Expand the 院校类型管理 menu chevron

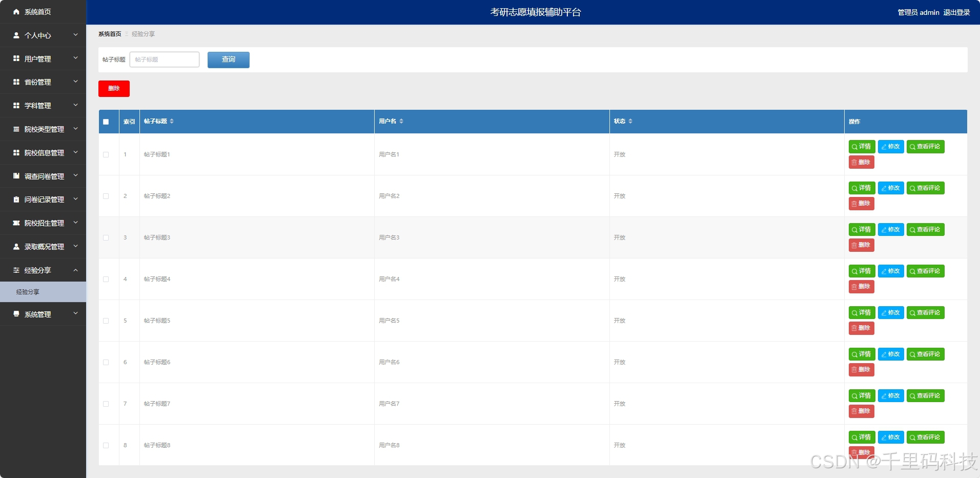[76, 129]
